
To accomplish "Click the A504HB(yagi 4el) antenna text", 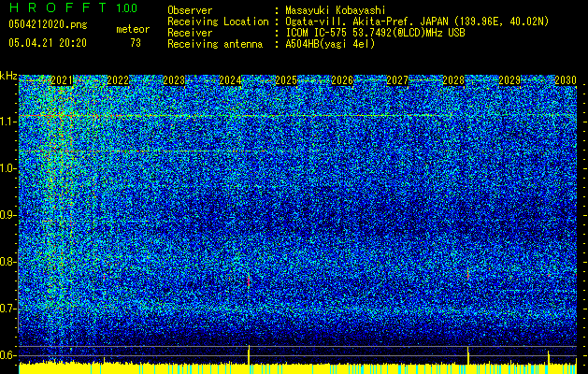I will [x=330, y=44].
